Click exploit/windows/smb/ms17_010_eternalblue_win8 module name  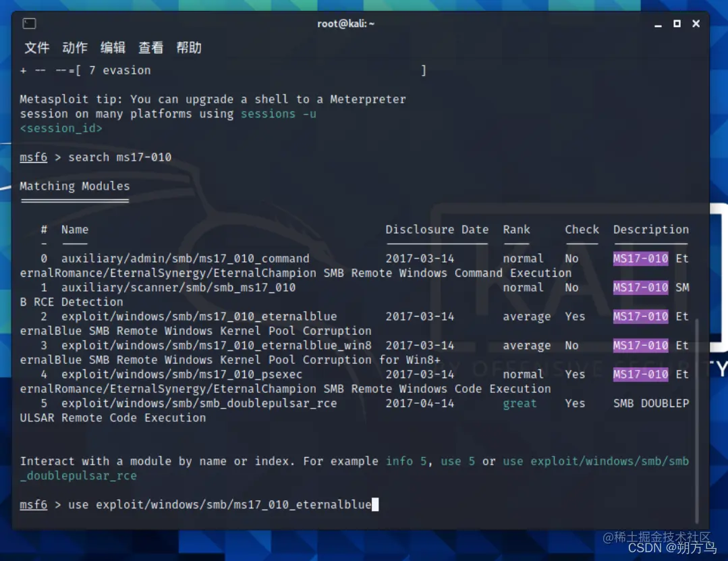(x=217, y=346)
